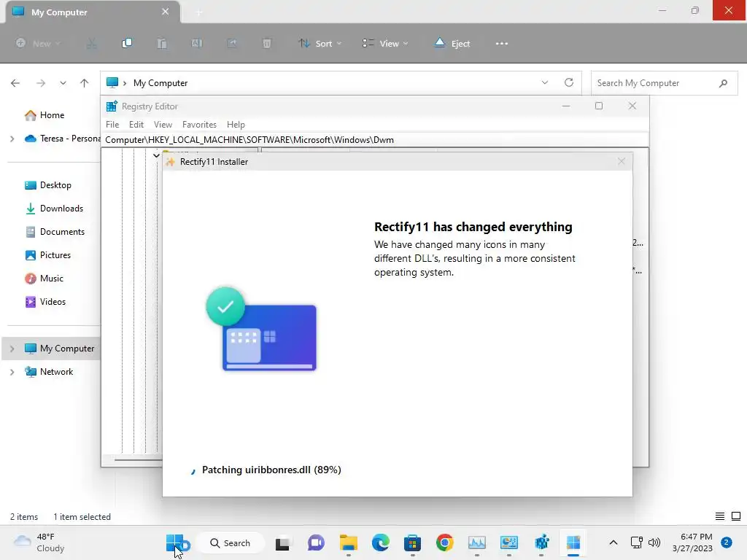The width and height of the screenshot is (747, 560).
Task: Select Teresa - Personal OneDrive
Action: click(x=63, y=139)
